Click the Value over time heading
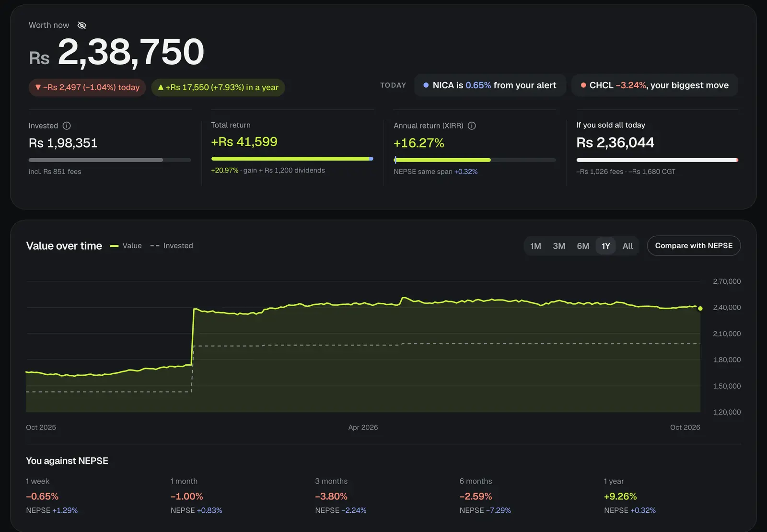The width and height of the screenshot is (767, 532). tap(64, 246)
